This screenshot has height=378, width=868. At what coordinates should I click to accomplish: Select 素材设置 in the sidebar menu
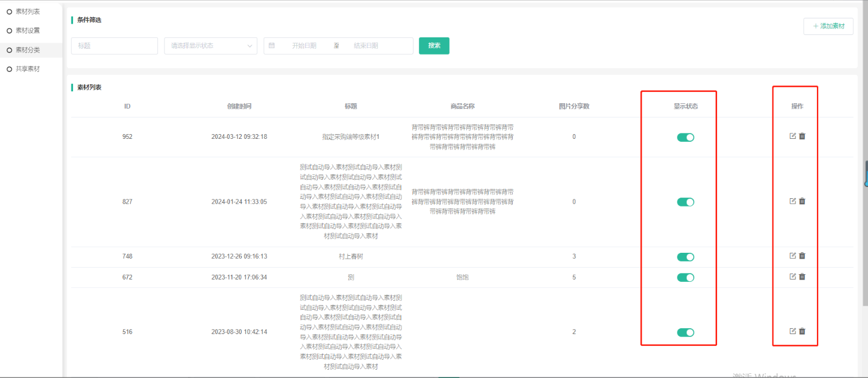28,30
